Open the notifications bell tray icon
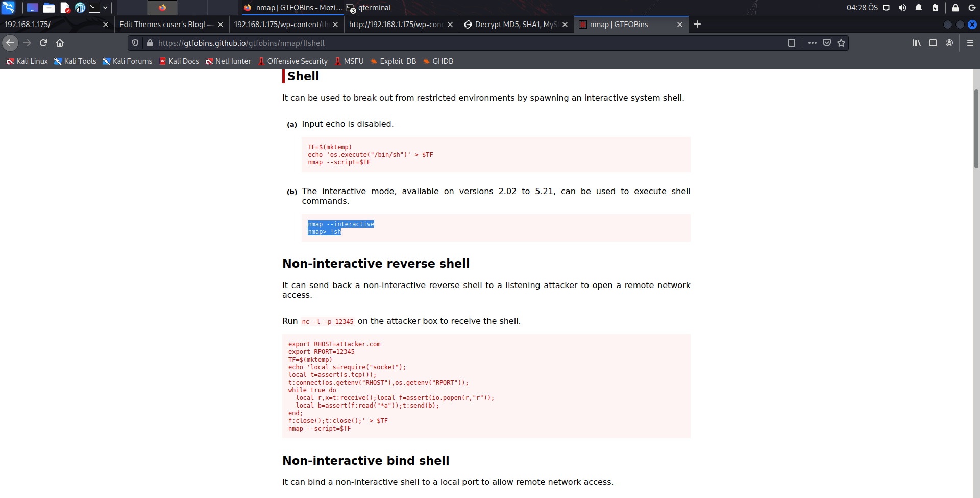 [x=919, y=8]
